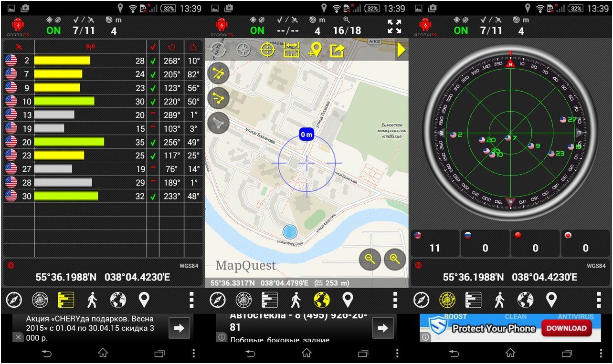Tap the route minus point icon on map
This screenshot has width=613, height=364.
pyautogui.click(x=219, y=98)
